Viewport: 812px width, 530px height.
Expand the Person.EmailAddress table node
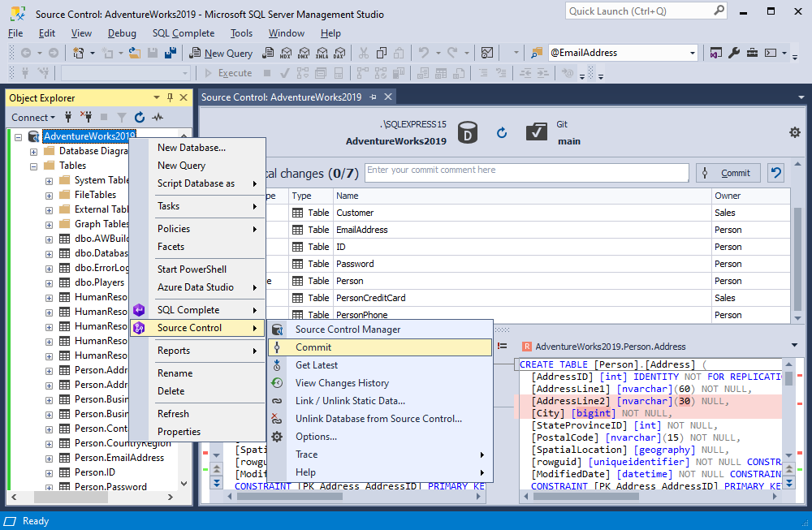pyautogui.click(x=49, y=459)
